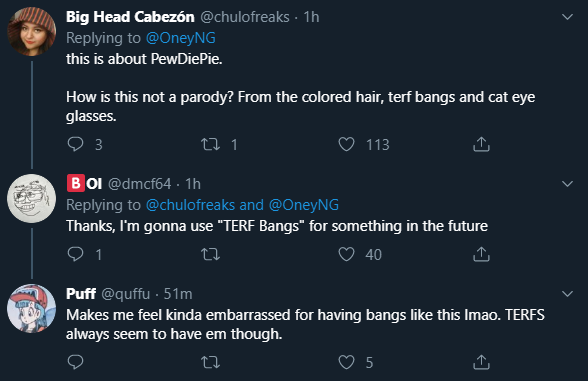Reply to the BOI tweet about TERF Bangs
Viewport: 588px width, 381px height.
point(75,254)
